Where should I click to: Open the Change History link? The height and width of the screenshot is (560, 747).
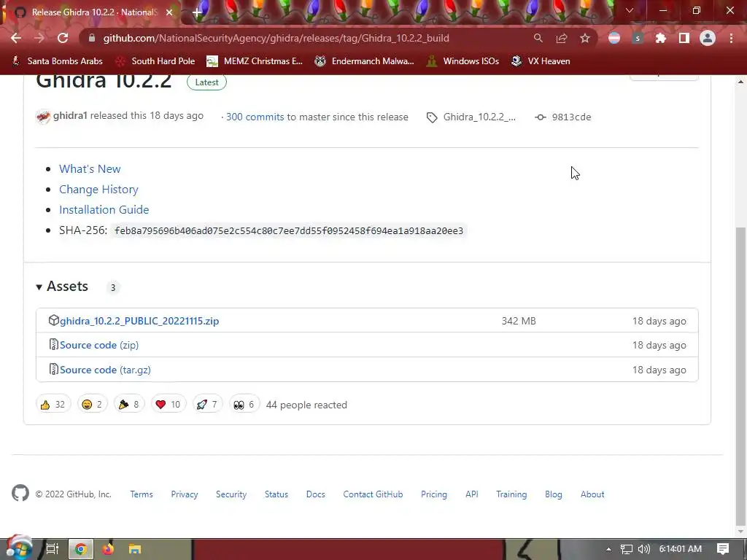pyautogui.click(x=98, y=190)
